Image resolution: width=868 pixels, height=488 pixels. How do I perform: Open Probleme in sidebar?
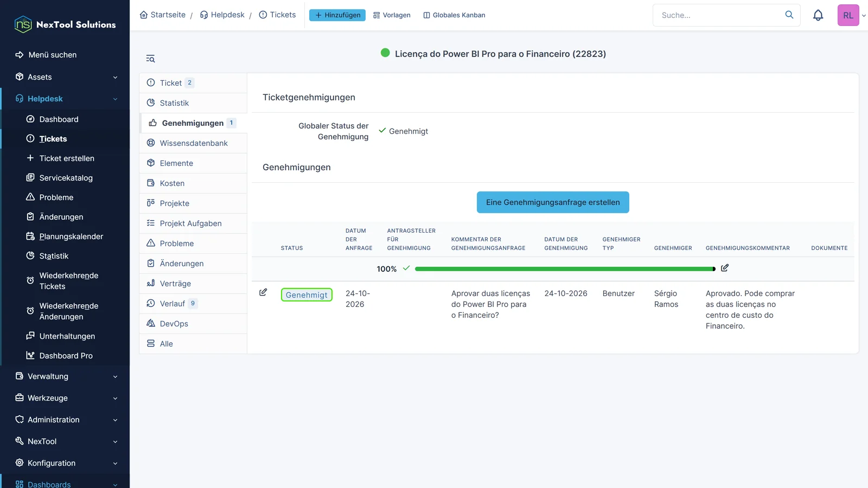(65, 197)
